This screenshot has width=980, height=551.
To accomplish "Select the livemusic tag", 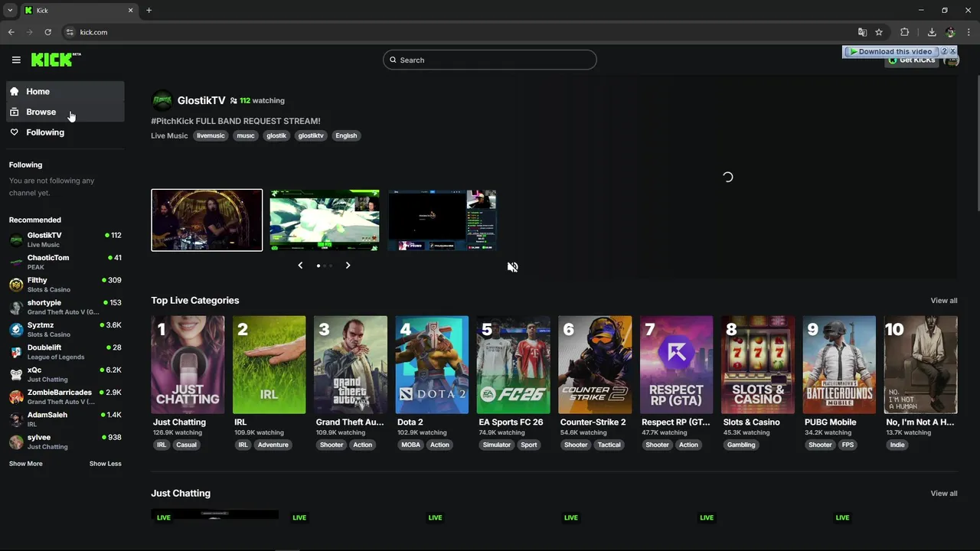I will [x=211, y=135].
